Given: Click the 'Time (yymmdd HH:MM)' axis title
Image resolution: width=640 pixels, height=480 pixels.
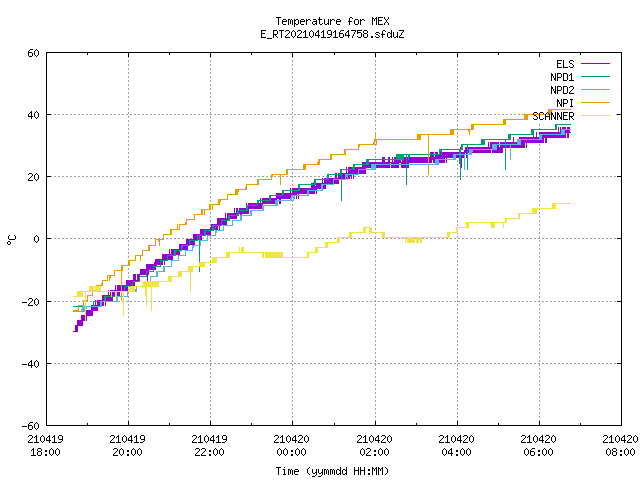Looking at the screenshot, I should point(332,471).
